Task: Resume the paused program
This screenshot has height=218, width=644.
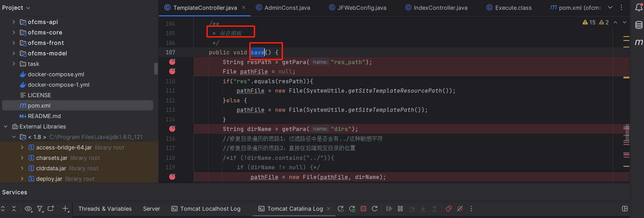Action: (x=389, y=209)
